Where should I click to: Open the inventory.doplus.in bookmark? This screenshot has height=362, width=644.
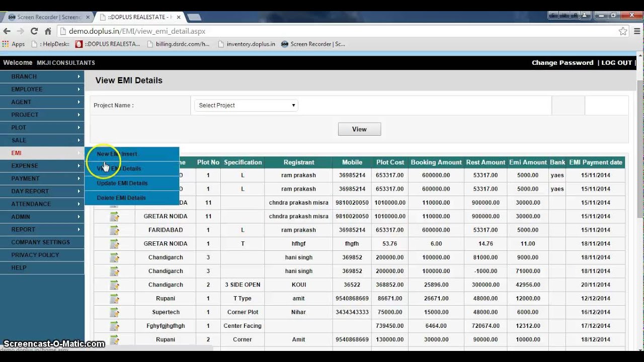(247, 44)
